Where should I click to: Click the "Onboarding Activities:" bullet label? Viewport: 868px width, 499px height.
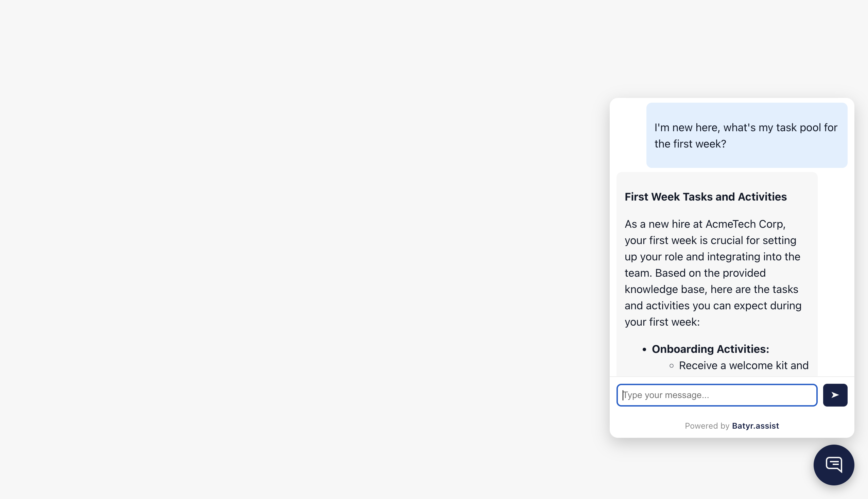(710, 349)
